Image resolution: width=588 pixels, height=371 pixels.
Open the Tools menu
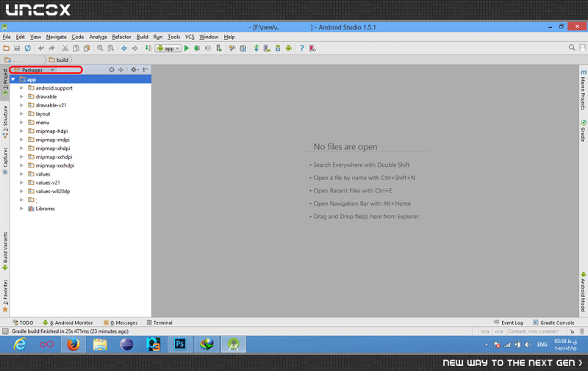173,37
